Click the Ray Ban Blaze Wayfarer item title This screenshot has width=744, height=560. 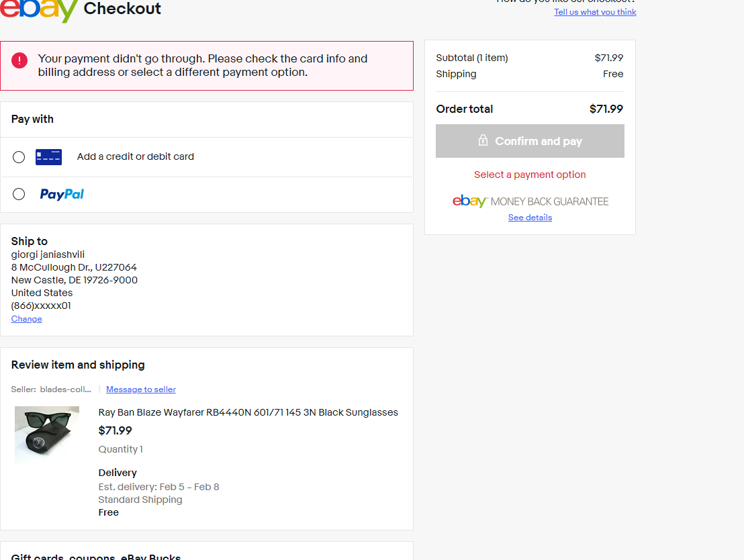[248, 412]
